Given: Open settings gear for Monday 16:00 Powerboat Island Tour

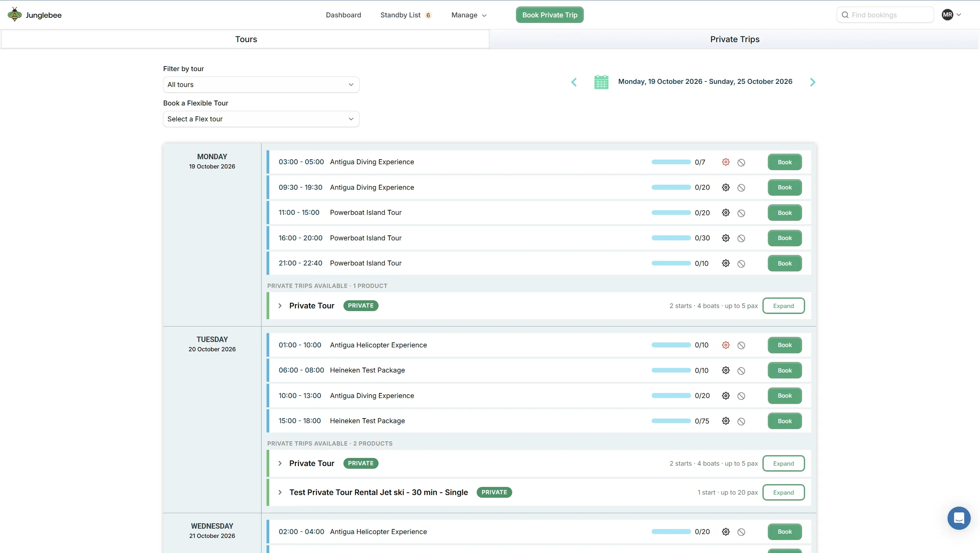Looking at the screenshot, I should click(x=726, y=238).
